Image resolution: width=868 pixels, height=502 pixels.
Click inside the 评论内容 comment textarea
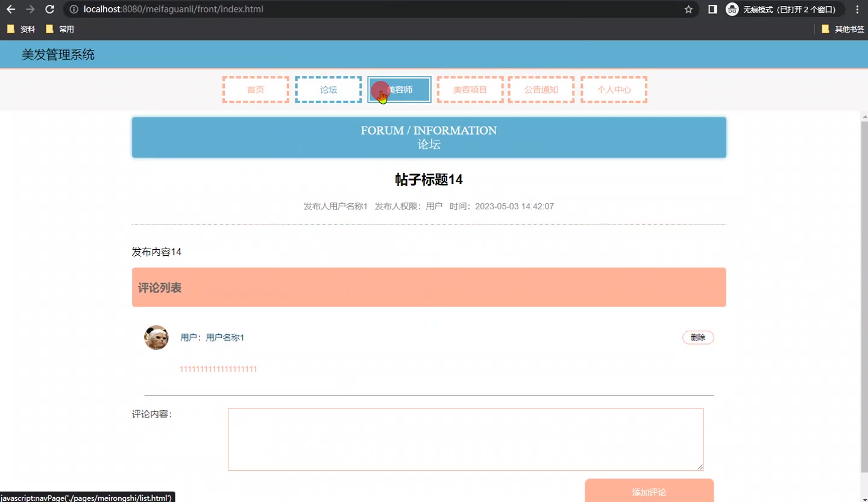tap(464, 439)
